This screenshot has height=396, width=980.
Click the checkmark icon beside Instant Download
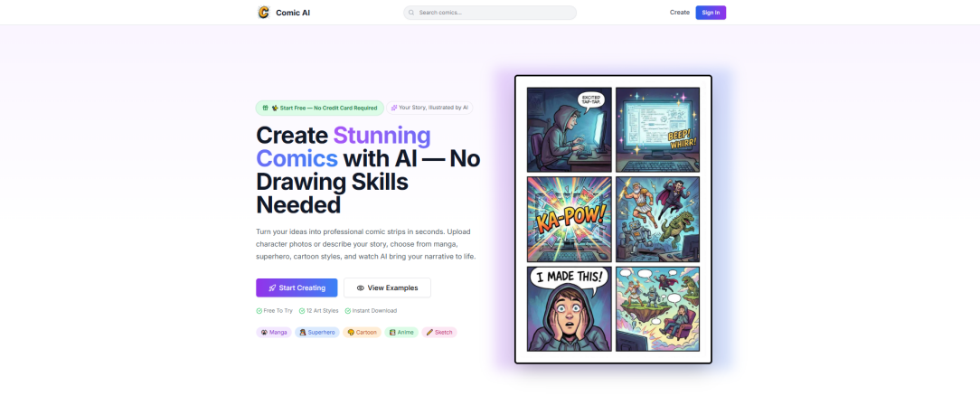tap(347, 310)
